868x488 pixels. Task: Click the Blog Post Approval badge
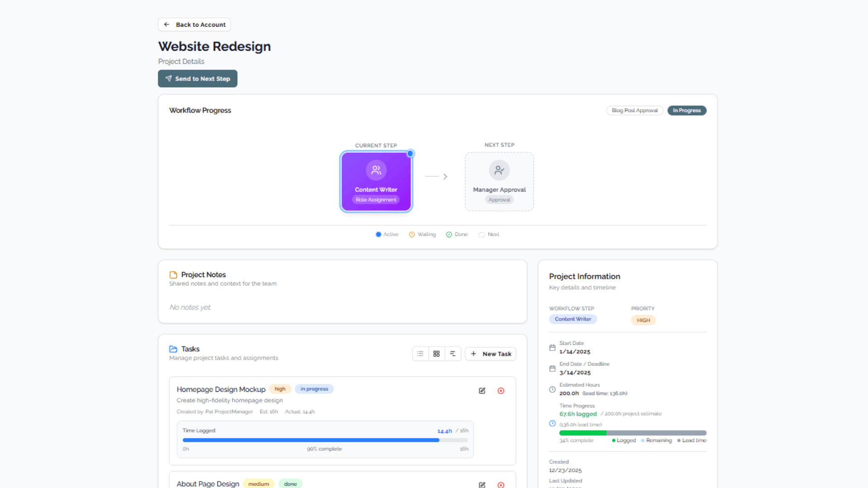[x=634, y=110]
